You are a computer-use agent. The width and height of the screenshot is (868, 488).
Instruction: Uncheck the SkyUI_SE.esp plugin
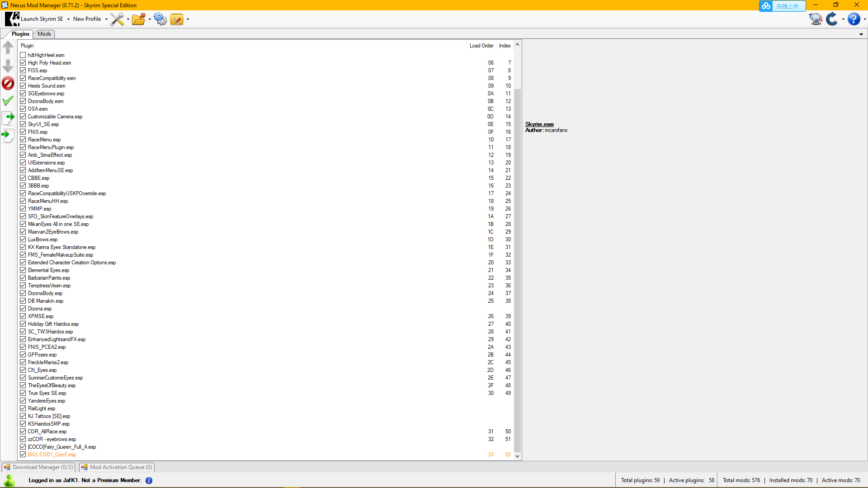click(23, 124)
